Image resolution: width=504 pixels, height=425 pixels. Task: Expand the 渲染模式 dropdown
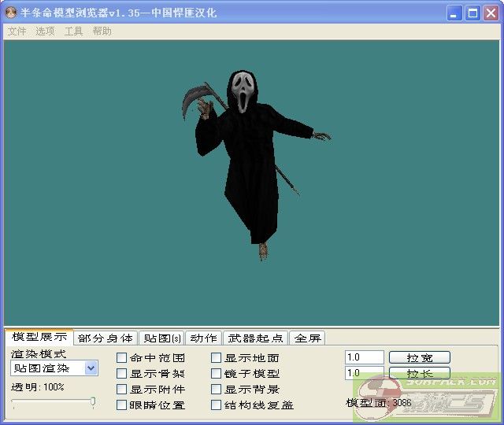pos(91,368)
